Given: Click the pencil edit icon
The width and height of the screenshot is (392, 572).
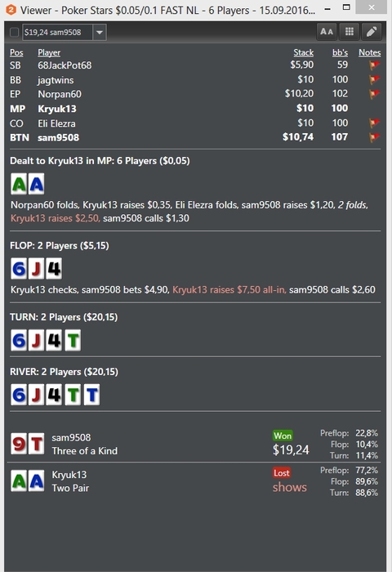Looking at the screenshot, I should click(x=372, y=32).
